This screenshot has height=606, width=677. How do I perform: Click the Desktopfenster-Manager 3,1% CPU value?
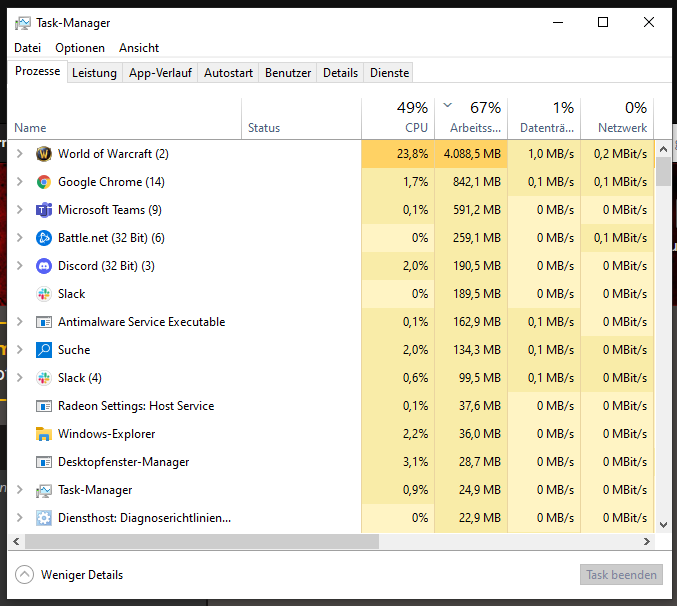coord(415,462)
